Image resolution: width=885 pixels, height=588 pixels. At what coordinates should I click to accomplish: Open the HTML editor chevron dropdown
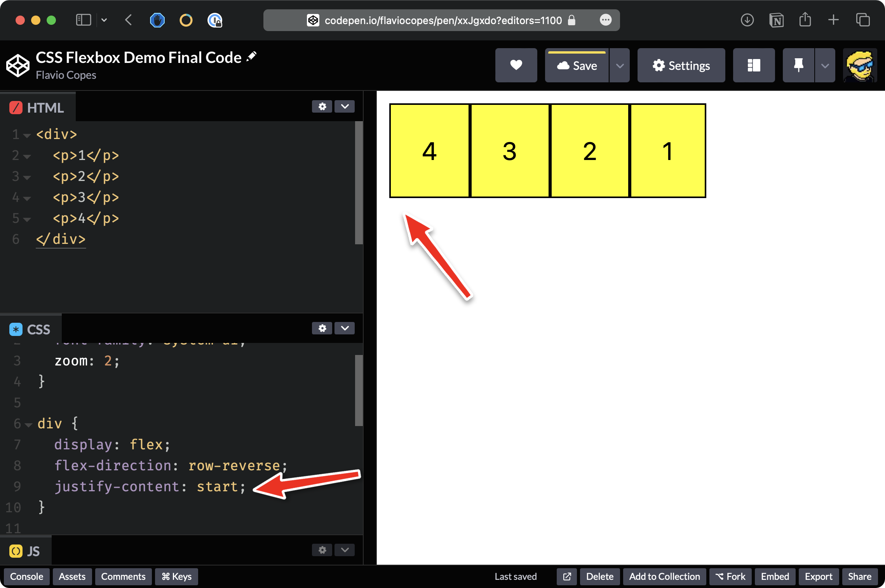point(345,106)
